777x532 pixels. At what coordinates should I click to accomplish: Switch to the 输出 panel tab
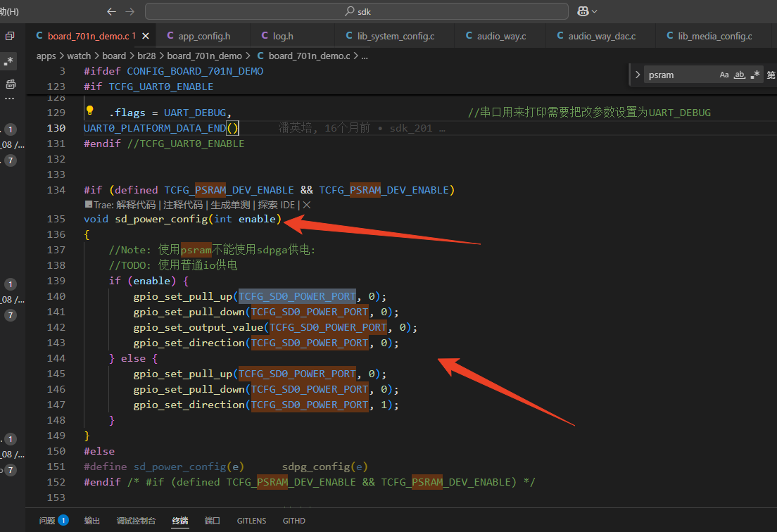click(92, 521)
